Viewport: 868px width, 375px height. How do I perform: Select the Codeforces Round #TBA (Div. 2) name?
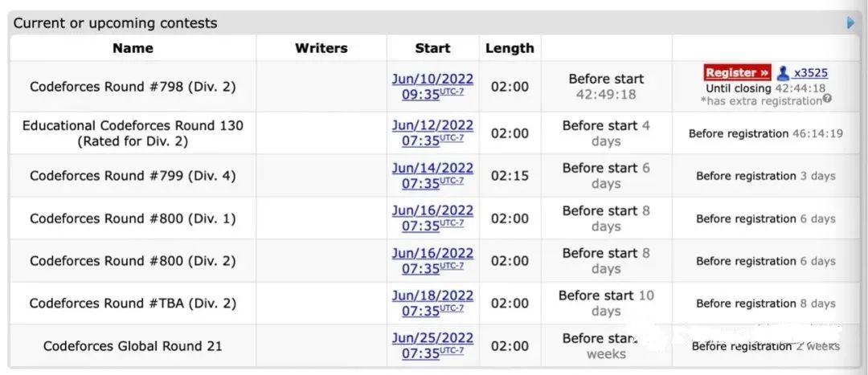(x=133, y=304)
